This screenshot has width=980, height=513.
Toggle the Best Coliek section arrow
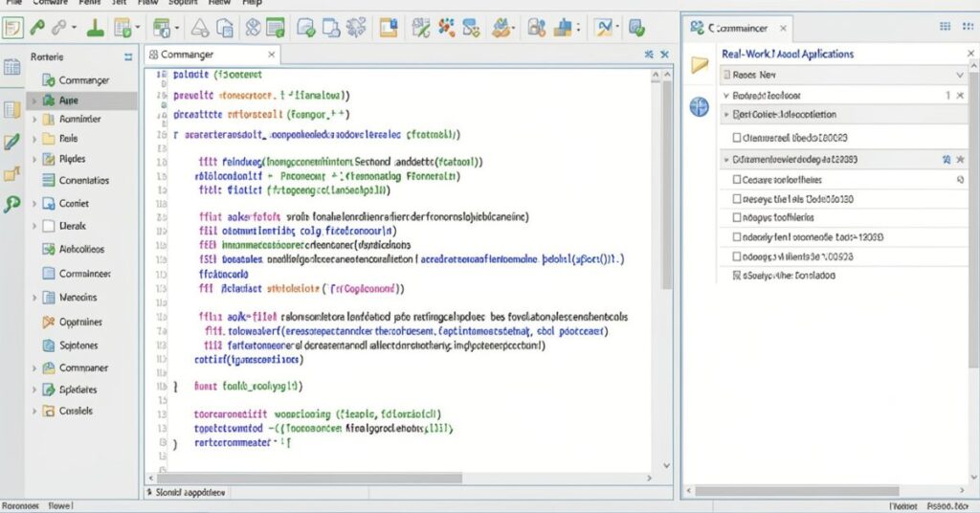pos(726,115)
